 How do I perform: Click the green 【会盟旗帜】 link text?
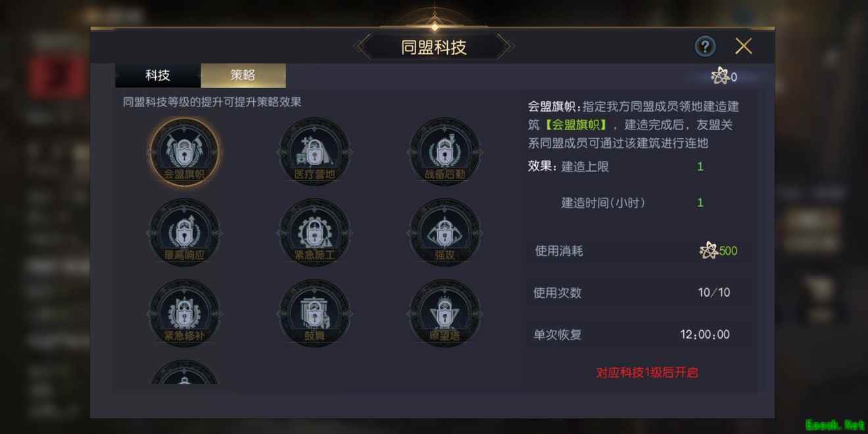pyautogui.click(x=577, y=125)
